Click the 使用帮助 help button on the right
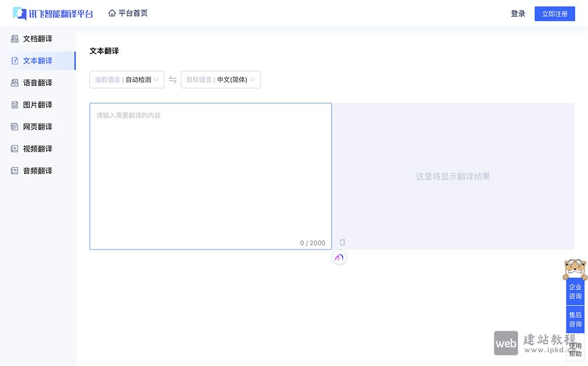588x366 pixels. click(x=574, y=350)
